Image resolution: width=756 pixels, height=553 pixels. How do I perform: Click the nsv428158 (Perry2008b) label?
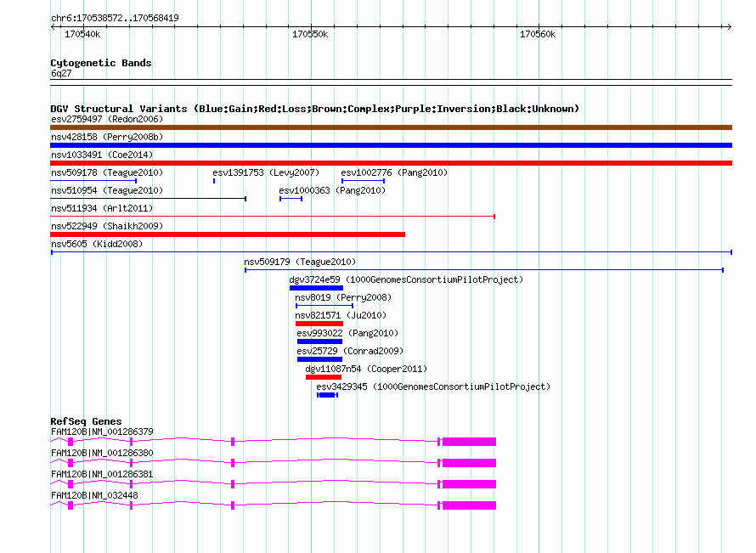[107, 137]
